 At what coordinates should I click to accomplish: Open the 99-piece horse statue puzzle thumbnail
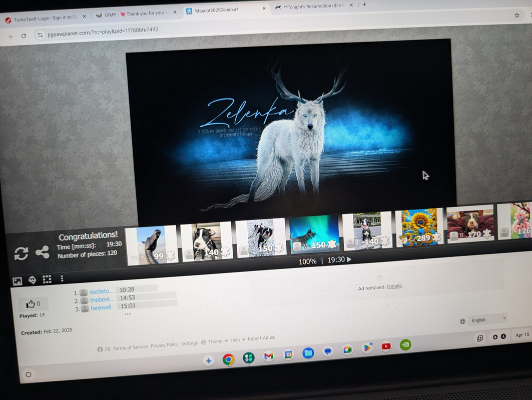[x=152, y=245]
